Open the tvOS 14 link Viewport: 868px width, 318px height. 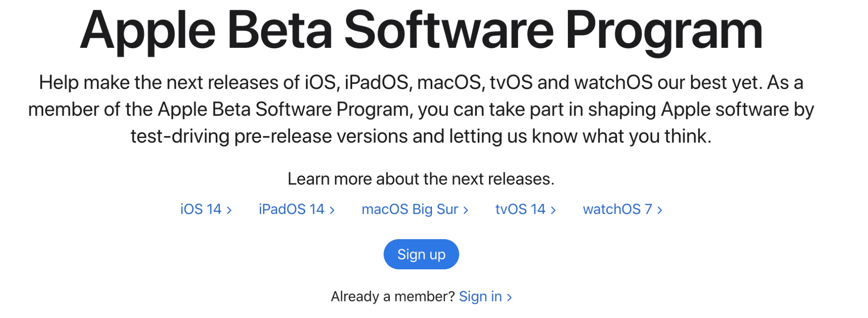click(520, 209)
